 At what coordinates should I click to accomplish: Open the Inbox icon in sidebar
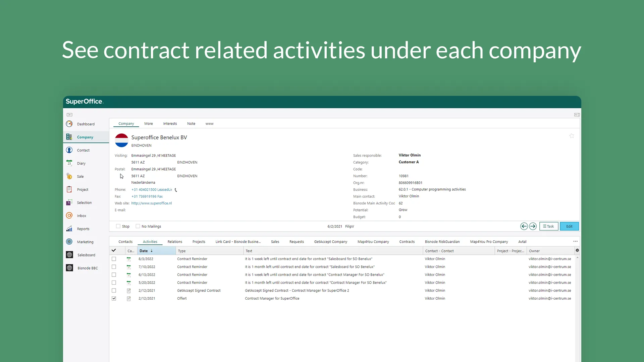(69, 216)
